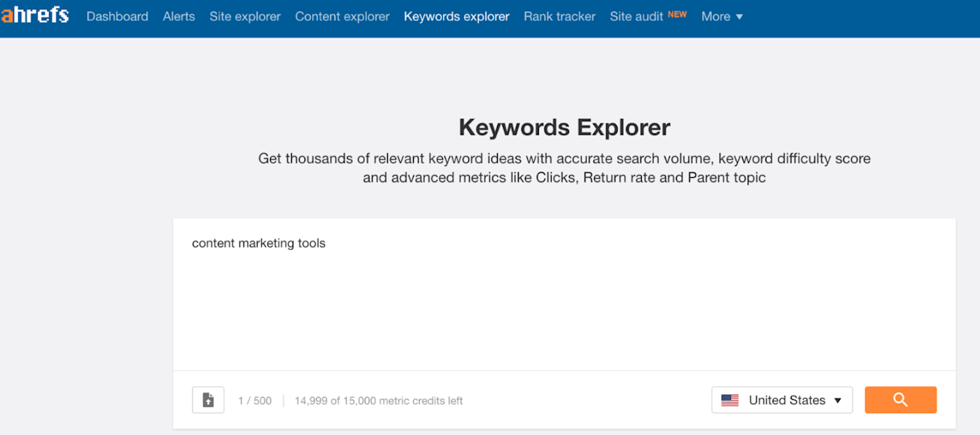Expand the More menu
The height and width of the screenshot is (435, 980).
[x=722, y=16]
